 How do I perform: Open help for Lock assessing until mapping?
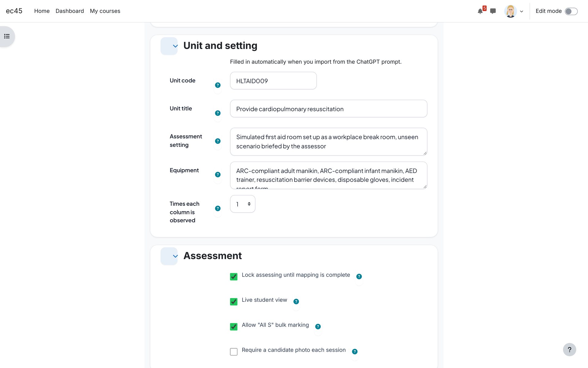359,277
